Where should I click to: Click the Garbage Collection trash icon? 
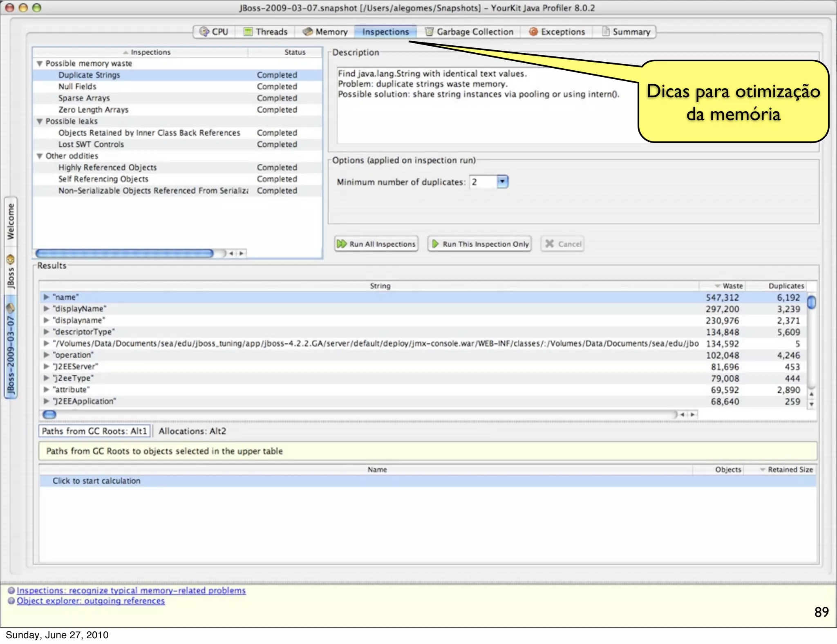pyautogui.click(x=429, y=31)
